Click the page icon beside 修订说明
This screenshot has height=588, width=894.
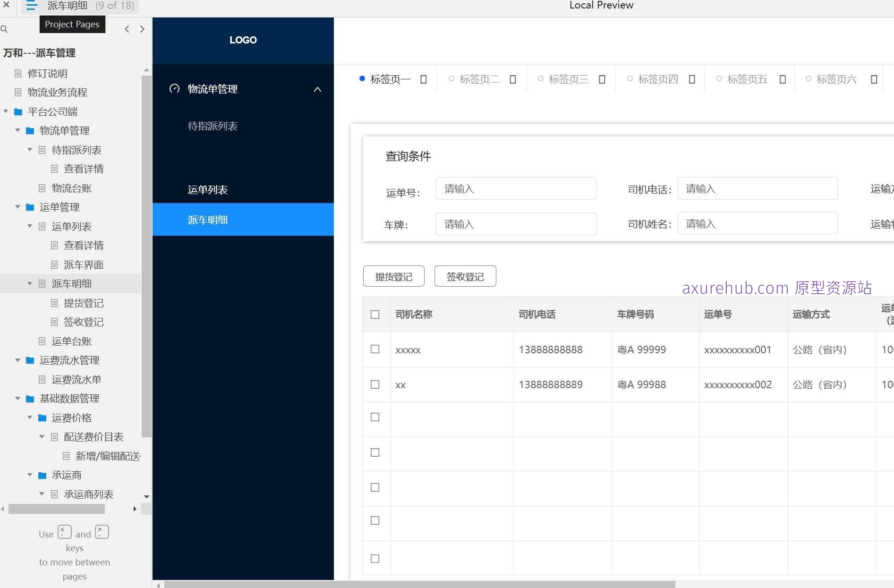pos(17,73)
